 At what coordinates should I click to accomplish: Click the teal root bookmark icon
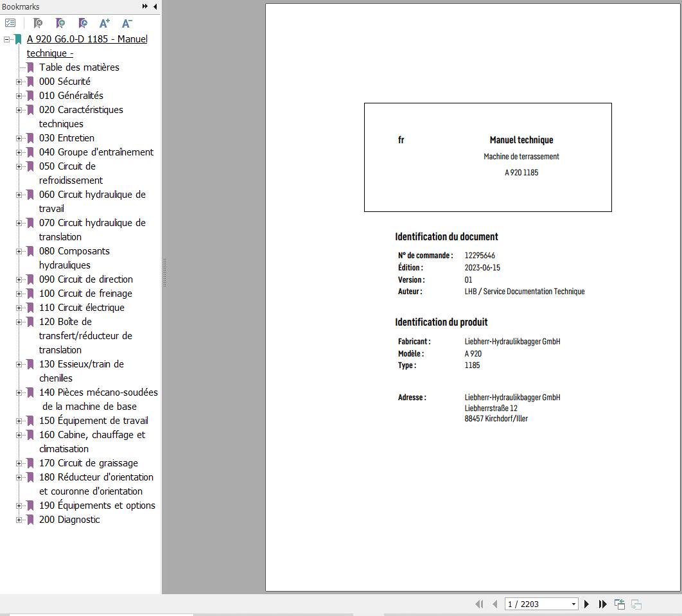18,39
